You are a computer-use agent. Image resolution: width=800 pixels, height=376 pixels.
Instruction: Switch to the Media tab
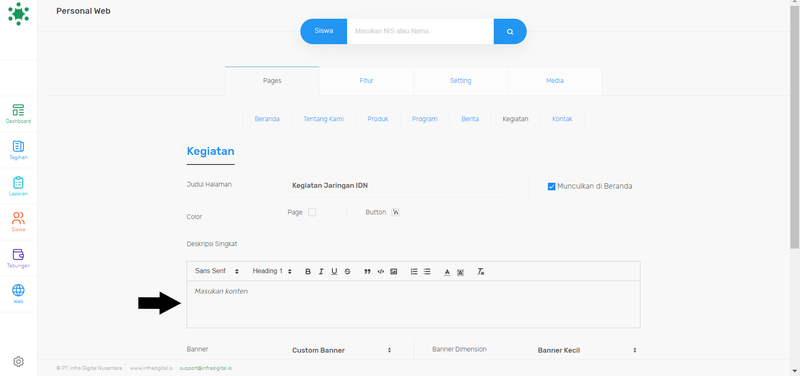point(555,81)
